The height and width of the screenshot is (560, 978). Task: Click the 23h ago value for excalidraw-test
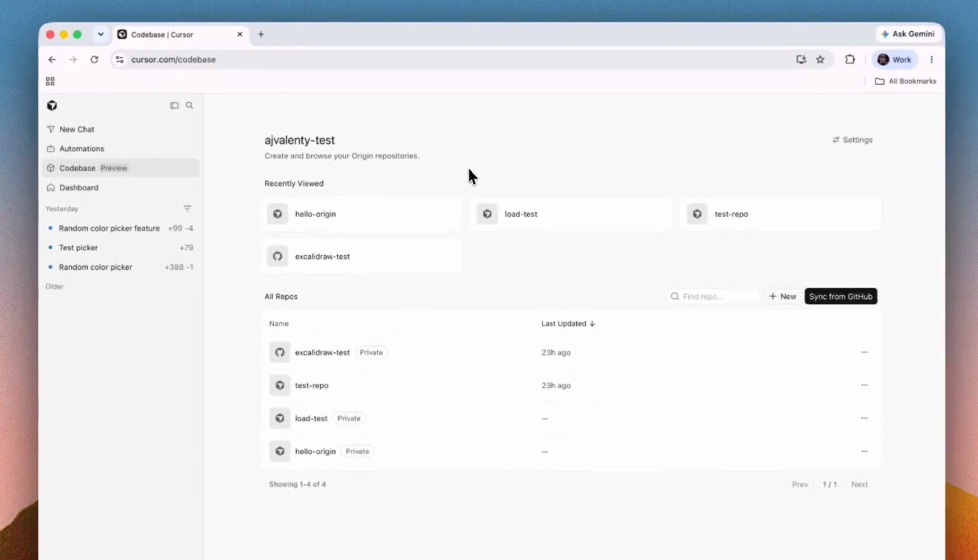coord(556,353)
